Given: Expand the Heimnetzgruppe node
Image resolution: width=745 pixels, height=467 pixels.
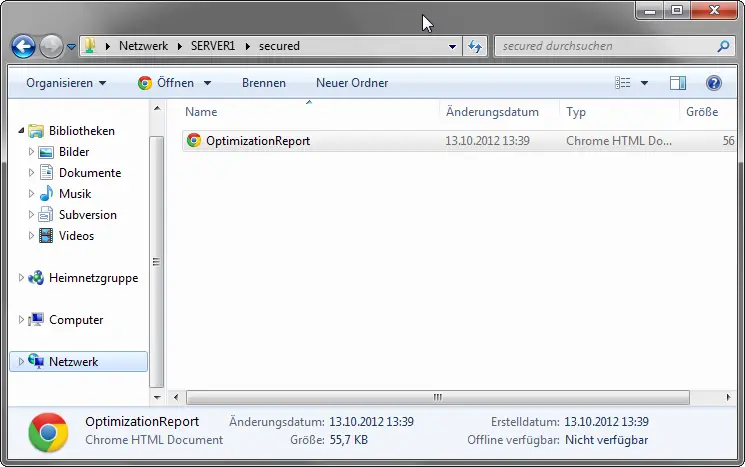Looking at the screenshot, I should tap(21, 277).
